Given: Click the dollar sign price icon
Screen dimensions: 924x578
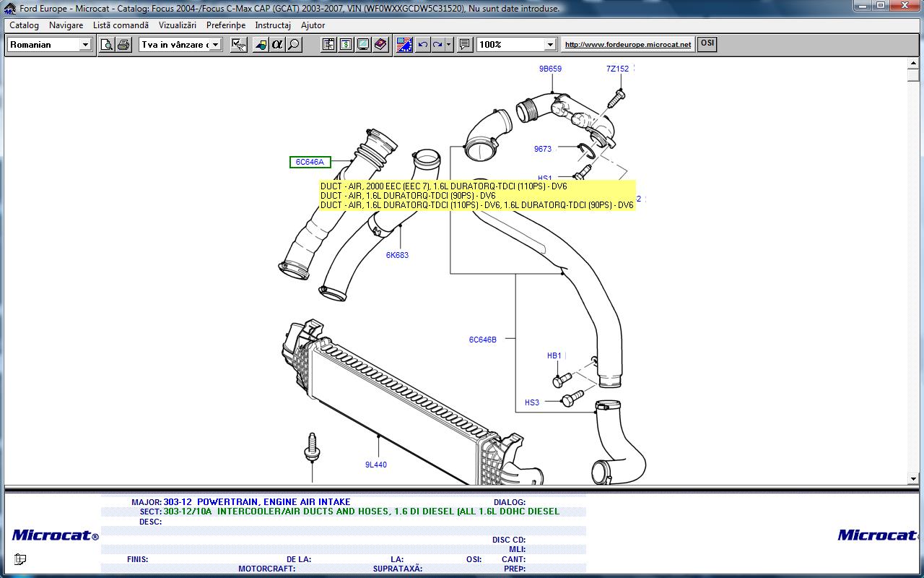Looking at the screenshot, I should 346,45.
